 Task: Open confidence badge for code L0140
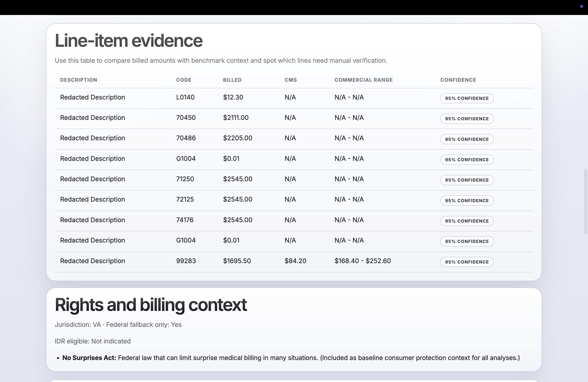(x=467, y=98)
